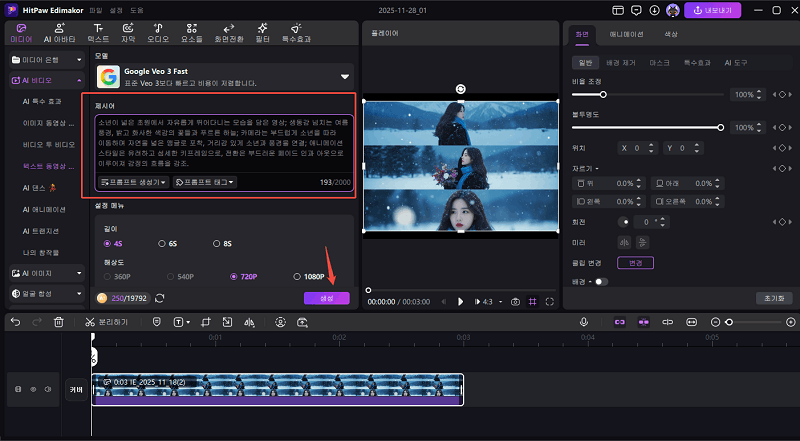Screen dimensions: 800x441
Task: Click the 비율 조정 slider handle
Action: click(603, 94)
